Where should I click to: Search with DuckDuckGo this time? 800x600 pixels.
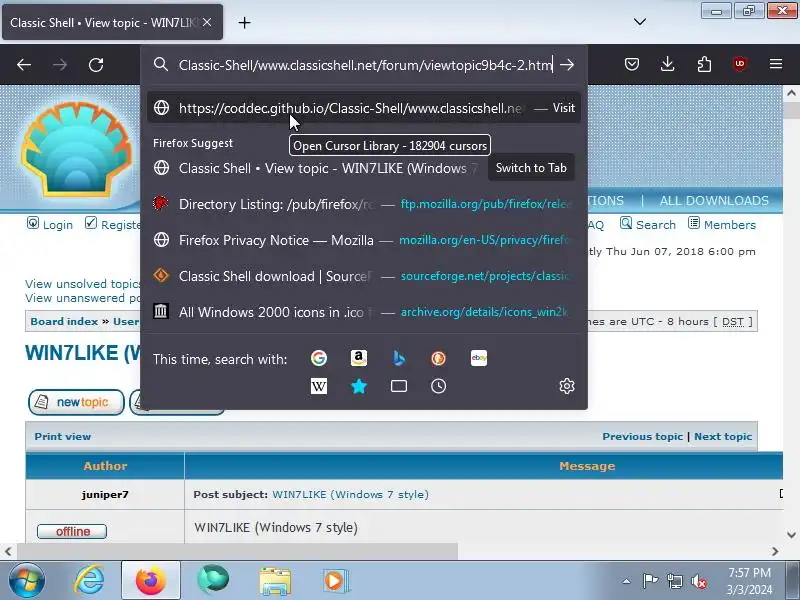pyautogui.click(x=438, y=358)
